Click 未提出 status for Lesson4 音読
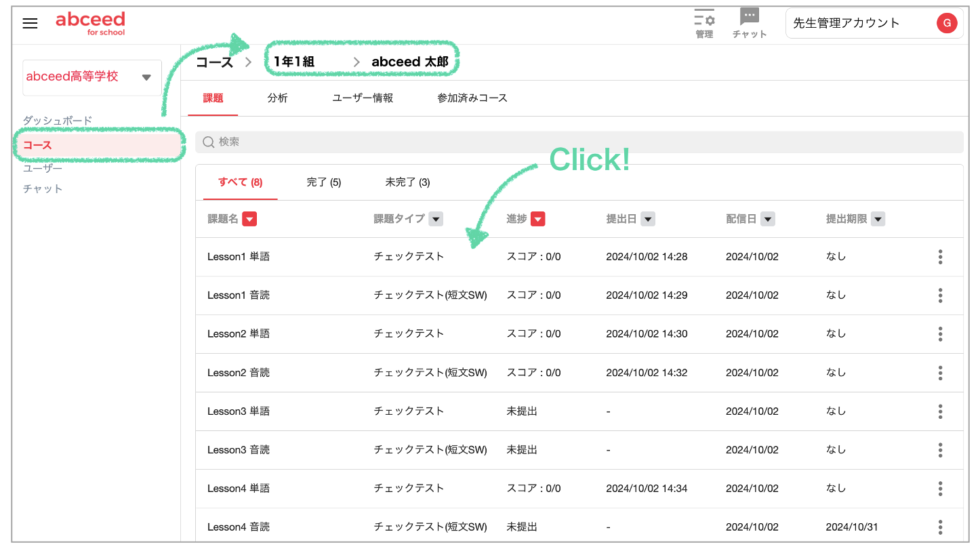 [x=522, y=527]
